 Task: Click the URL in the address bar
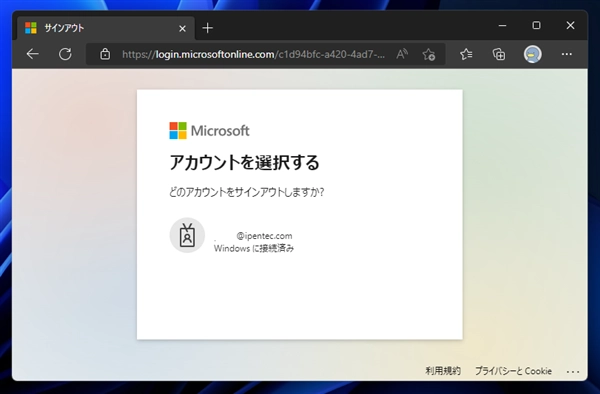click(x=253, y=54)
